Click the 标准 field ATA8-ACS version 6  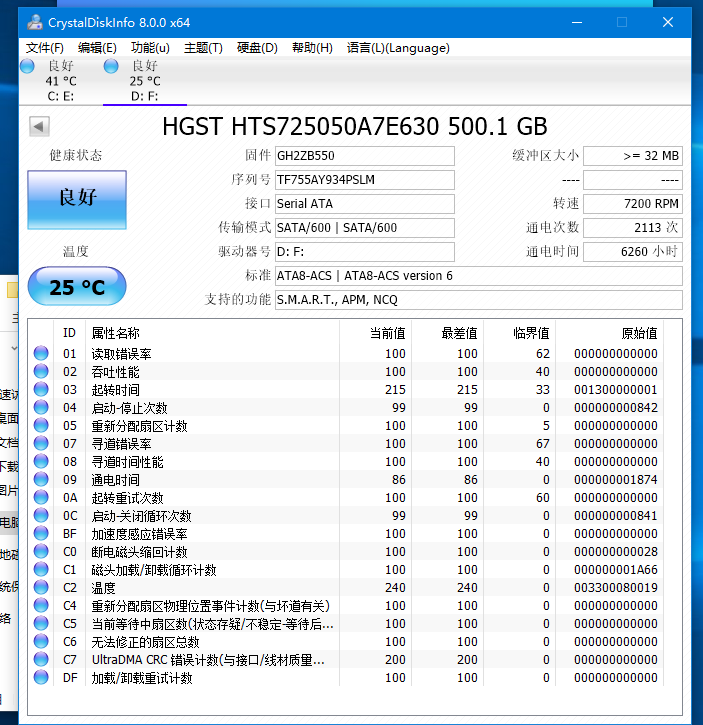[x=479, y=276]
